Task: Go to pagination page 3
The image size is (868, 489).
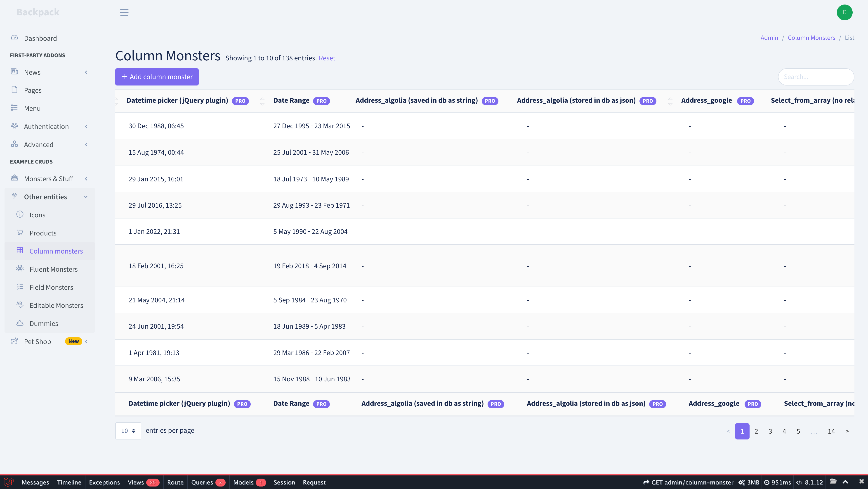Action: pos(770,431)
